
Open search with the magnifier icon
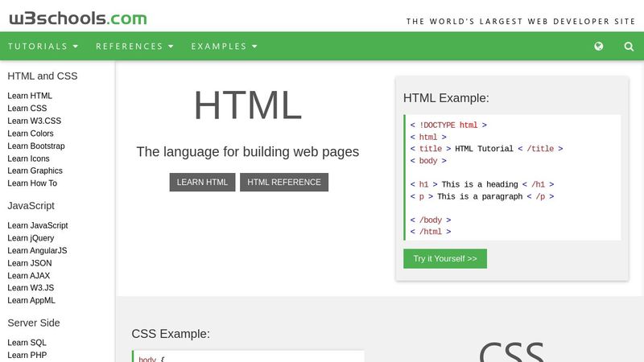(x=629, y=47)
